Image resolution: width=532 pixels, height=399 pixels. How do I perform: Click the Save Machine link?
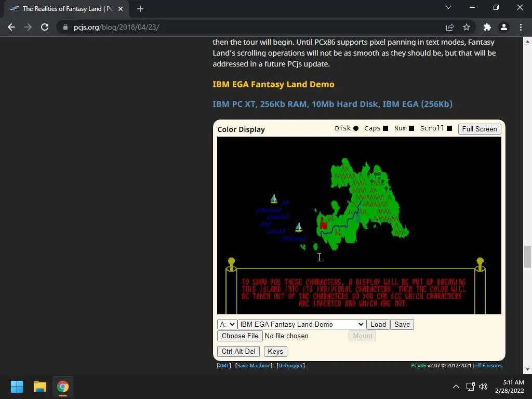(x=254, y=365)
